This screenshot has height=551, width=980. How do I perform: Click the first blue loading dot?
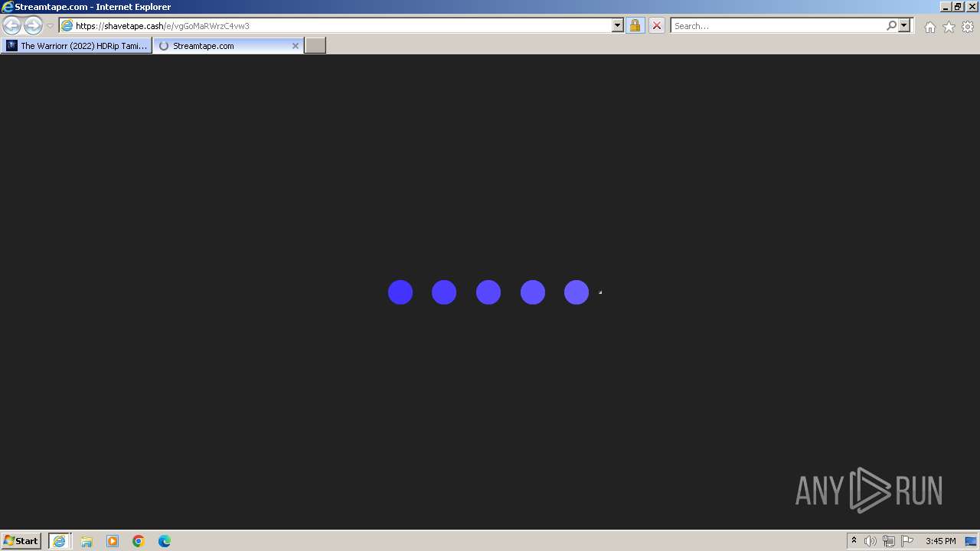(400, 292)
